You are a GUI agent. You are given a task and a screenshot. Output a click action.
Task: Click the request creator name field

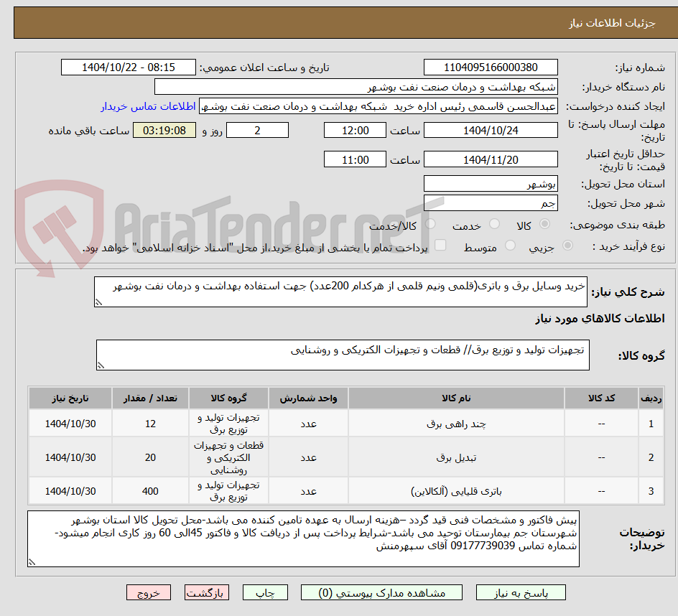(x=379, y=106)
